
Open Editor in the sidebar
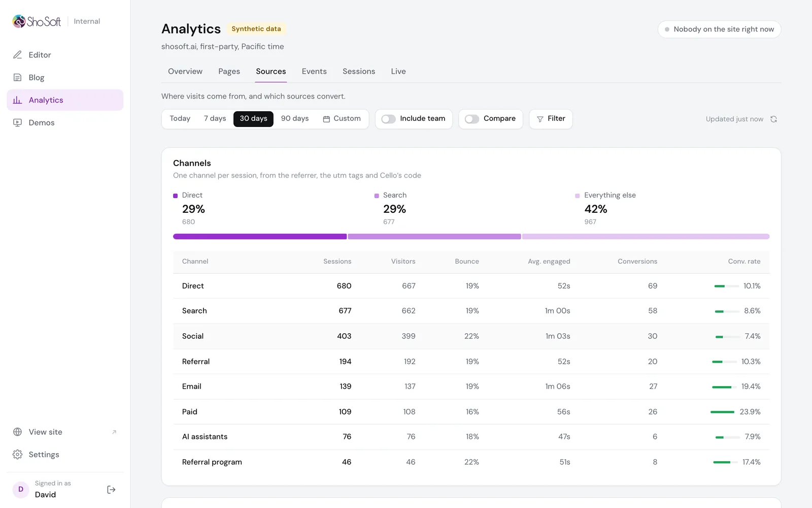pyautogui.click(x=65, y=55)
